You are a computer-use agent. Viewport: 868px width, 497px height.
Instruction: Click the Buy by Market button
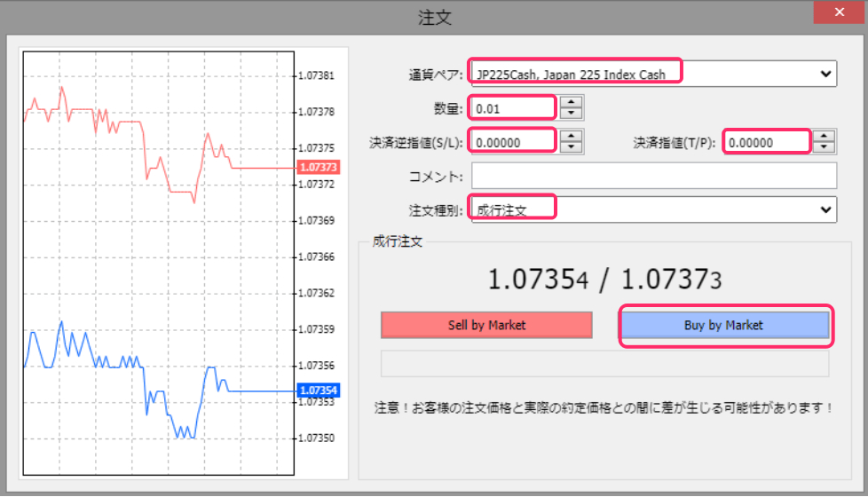(x=725, y=325)
